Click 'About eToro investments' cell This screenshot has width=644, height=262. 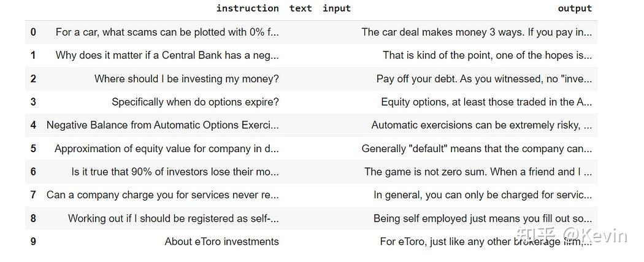(221, 242)
